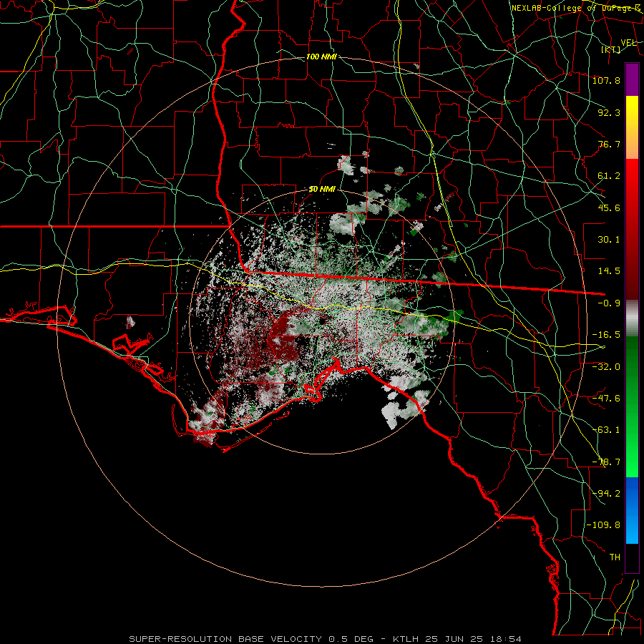
Task: Select the 76.7 velocity scale value
Action: click(609, 144)
